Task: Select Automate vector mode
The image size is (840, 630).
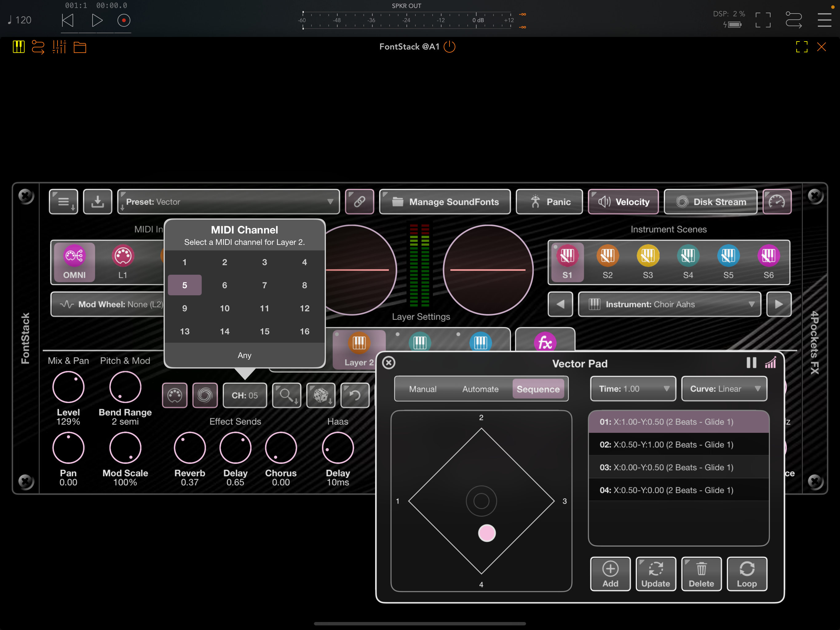Action: [480, 389]
